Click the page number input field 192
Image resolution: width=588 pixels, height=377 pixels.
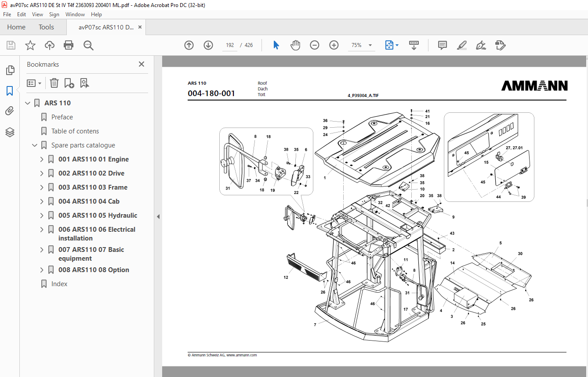[x=229, y=45]
